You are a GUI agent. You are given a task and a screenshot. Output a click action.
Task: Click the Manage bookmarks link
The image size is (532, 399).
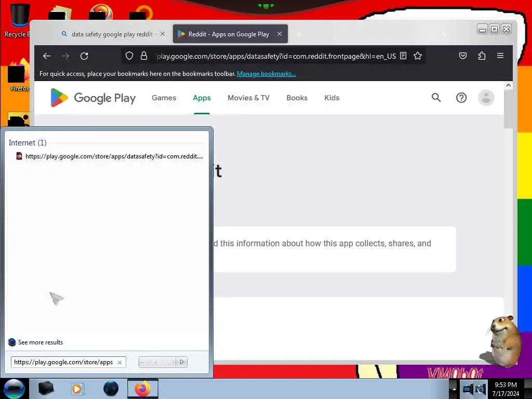267,74
